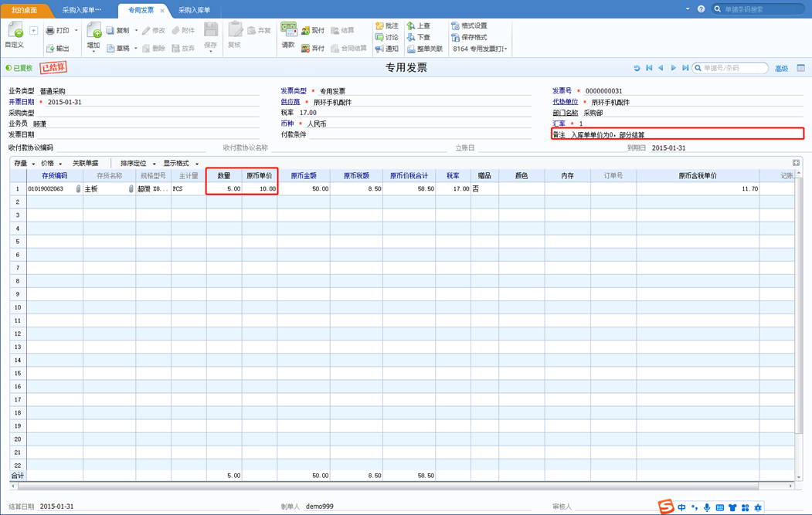Click the 通知 notify megaphone icon
This screenshot has height=515, width=812.
coord(379,49)
